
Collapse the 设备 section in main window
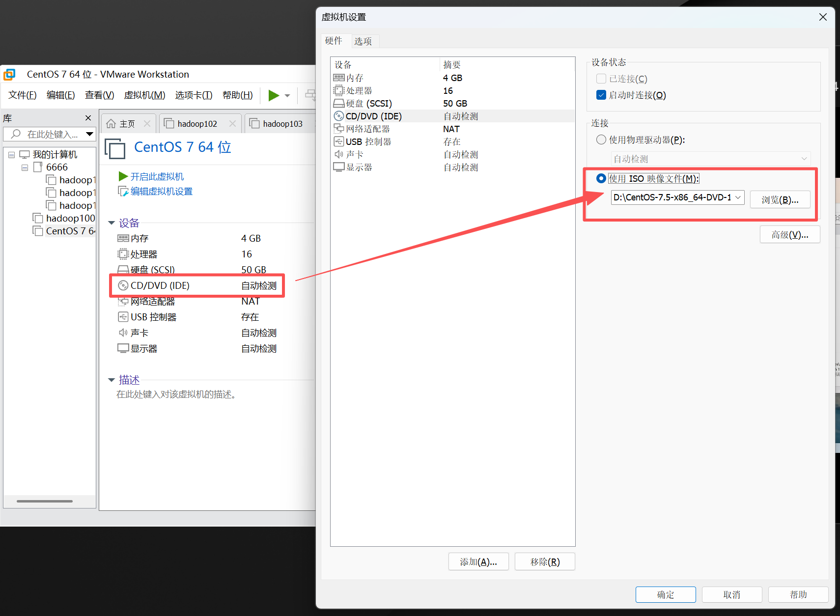[x=112, y=223]
